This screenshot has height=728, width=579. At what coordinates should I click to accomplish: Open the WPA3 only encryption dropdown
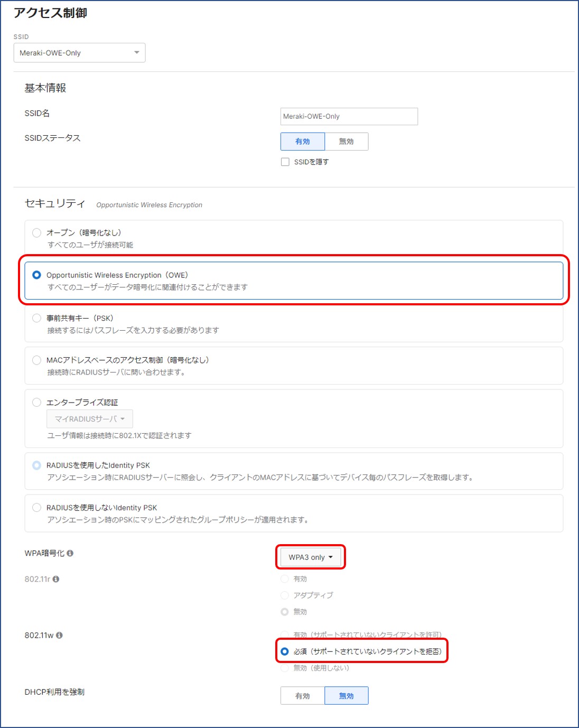311,557
